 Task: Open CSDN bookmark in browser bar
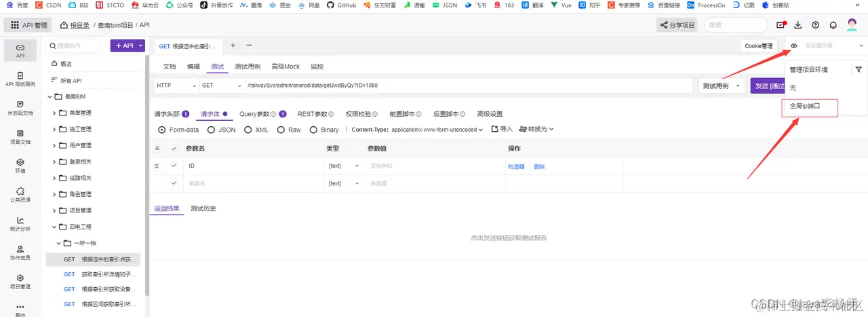(x=48, y=5)
